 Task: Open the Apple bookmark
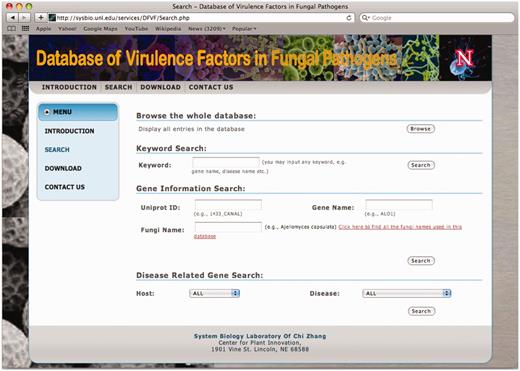tap(44, 29)
